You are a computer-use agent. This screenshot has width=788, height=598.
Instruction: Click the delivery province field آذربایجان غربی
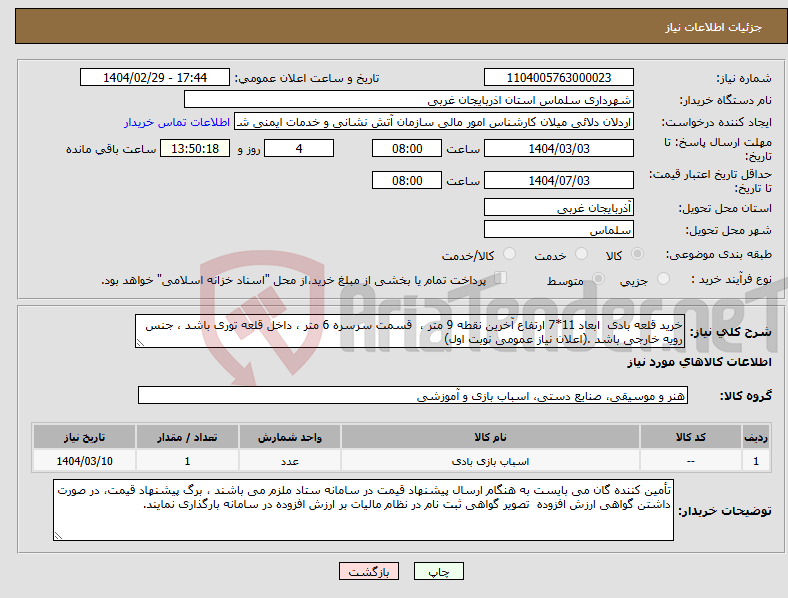tap(559, 207)
